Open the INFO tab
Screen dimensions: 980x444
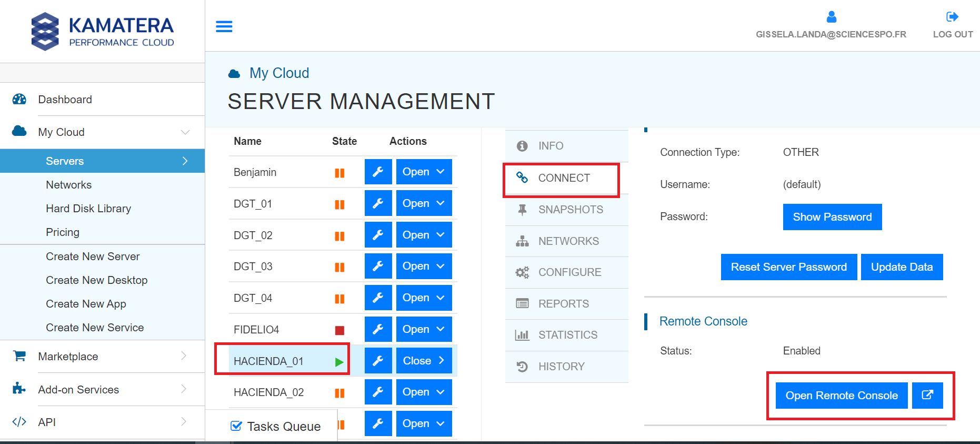567,146
